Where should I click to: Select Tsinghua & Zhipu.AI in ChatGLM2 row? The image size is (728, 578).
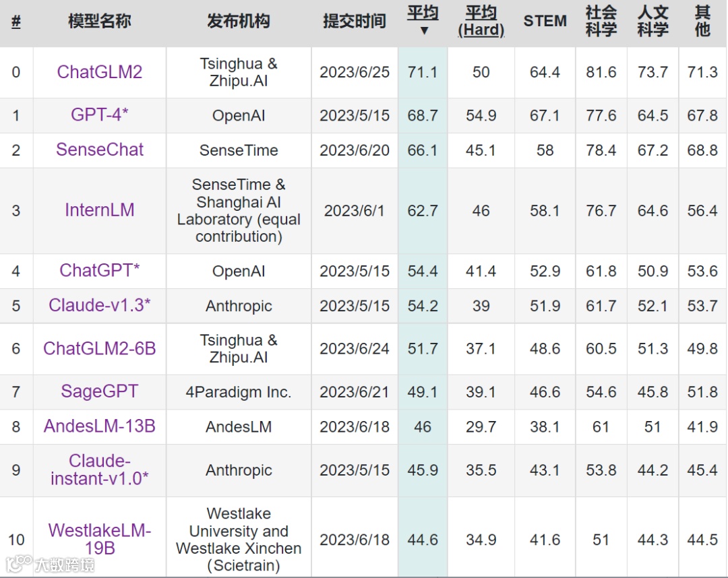pyautogui.click(x=239, y=72)
